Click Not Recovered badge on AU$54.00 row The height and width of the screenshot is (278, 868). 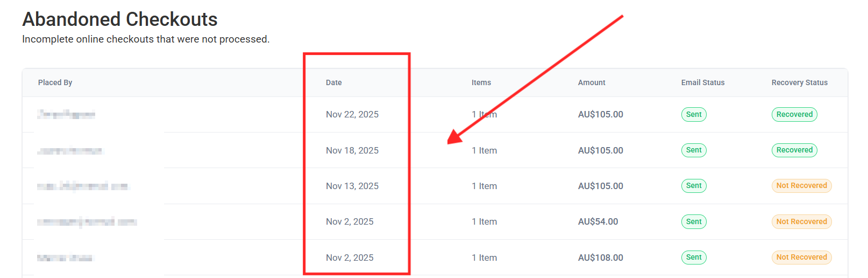[801, 221]
